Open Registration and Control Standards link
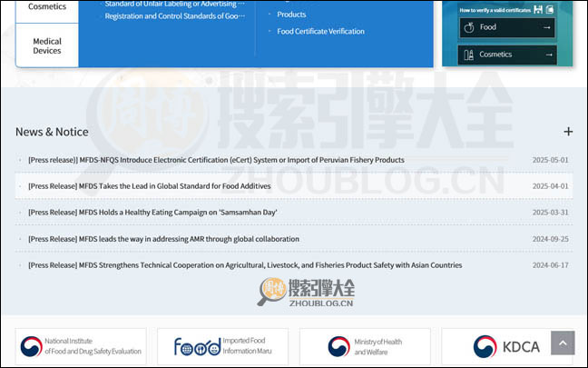 pos(174,16)
